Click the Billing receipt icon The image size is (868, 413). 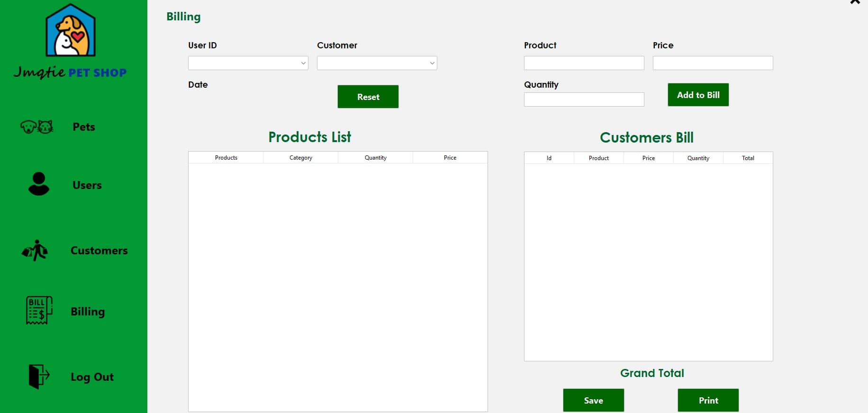tap(39, 310)
